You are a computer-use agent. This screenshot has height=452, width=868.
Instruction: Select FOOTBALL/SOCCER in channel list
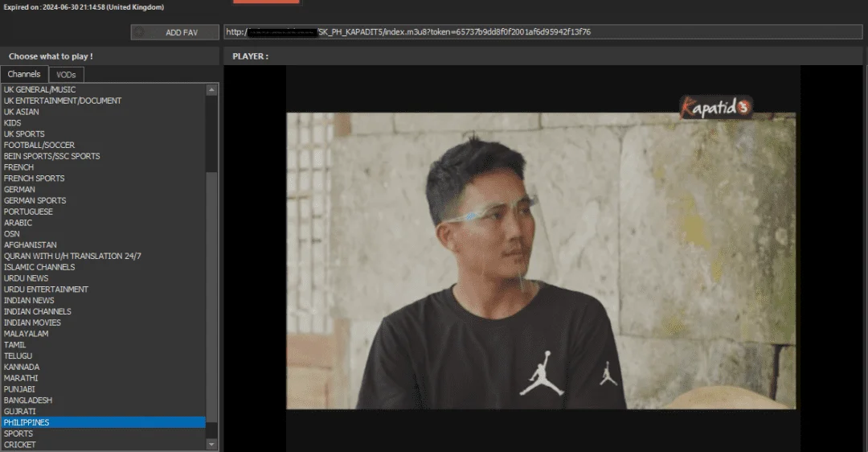(103, 145)
